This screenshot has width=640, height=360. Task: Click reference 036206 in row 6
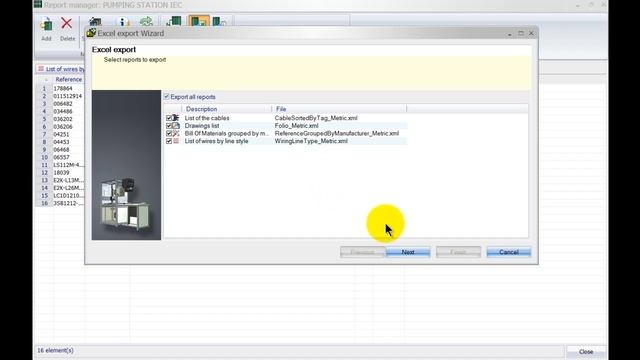pyautogui.click(x=62, y=127)
